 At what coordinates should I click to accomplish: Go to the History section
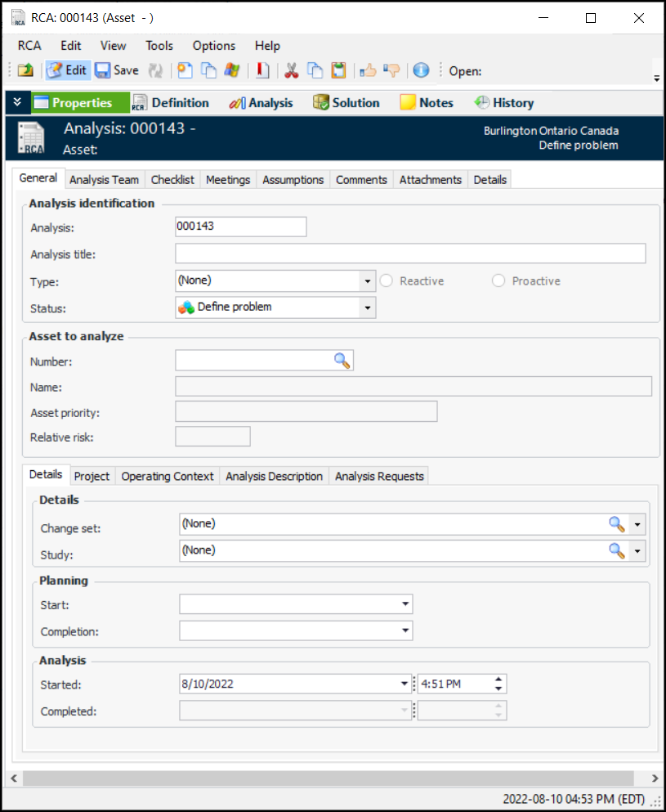[x=504, y=103]
